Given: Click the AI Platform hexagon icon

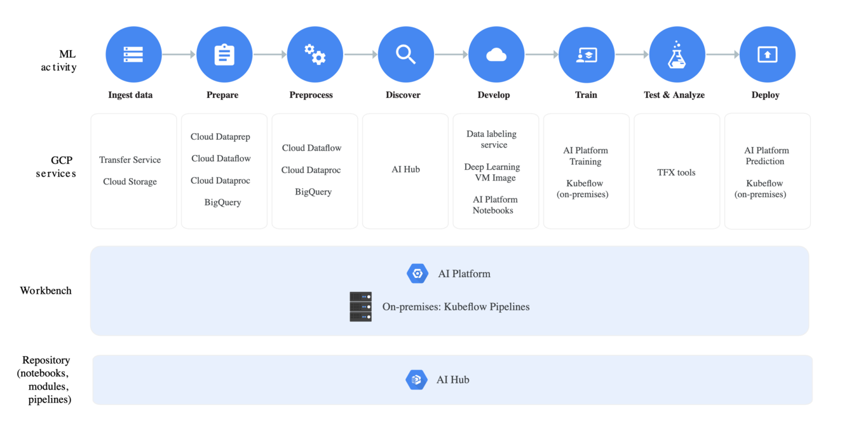Looking at the screenshot, I should (417, 273).
